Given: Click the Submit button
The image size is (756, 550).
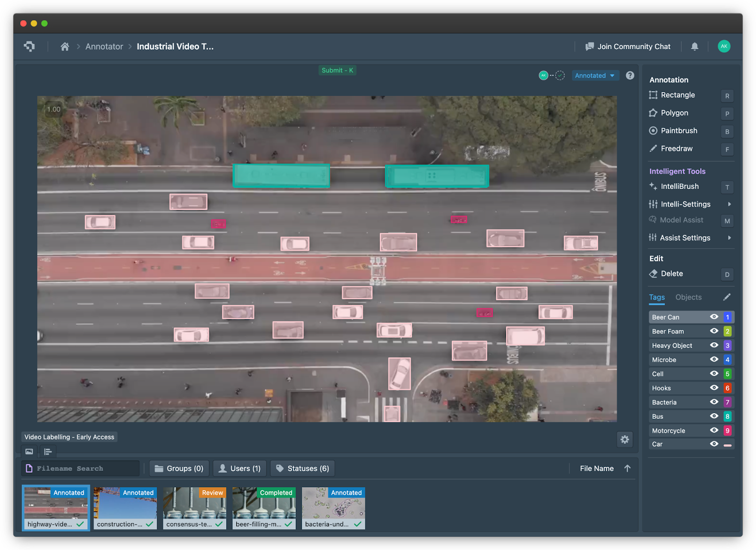Looking at the screenshot, I should click(337, 70).
